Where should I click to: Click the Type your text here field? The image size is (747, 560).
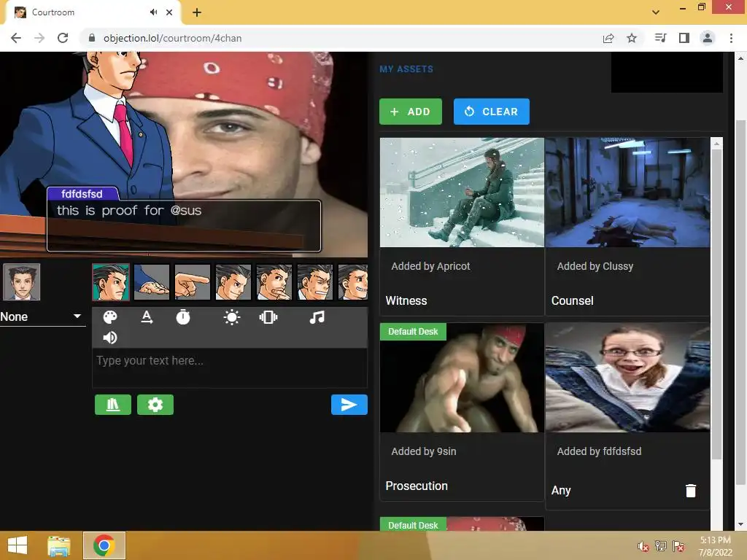[x=230, y=367]
